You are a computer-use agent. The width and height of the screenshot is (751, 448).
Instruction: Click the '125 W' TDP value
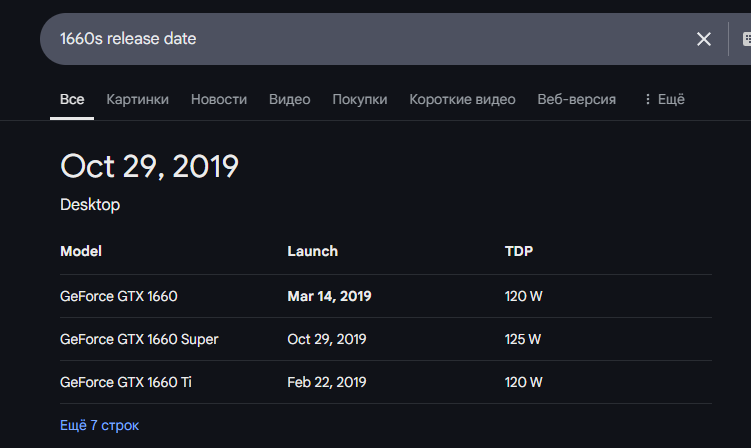523,339
